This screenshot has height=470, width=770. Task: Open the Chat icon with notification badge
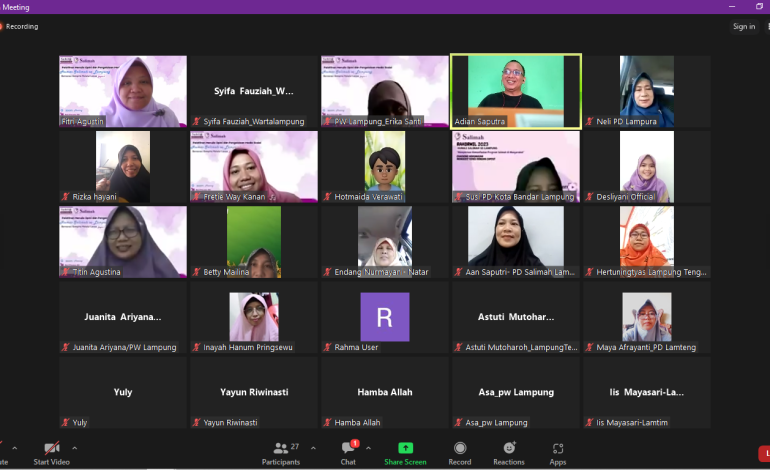[350, 446]
